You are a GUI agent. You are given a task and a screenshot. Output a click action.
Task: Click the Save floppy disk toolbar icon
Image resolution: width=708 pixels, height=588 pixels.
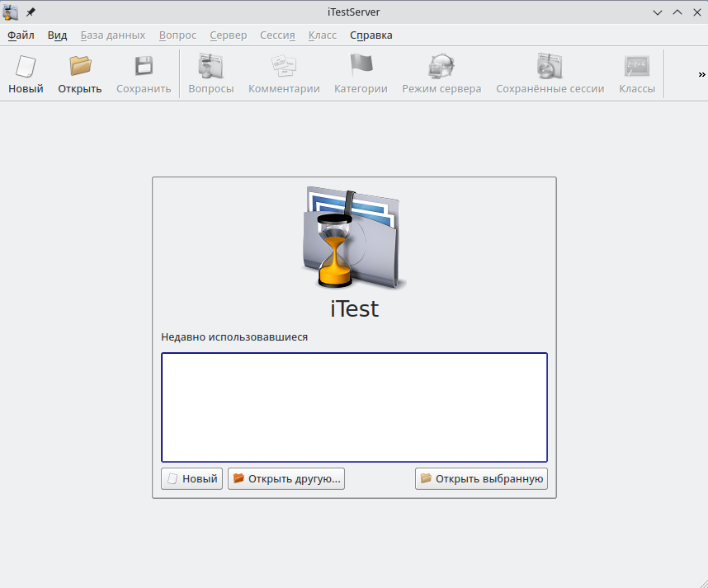[144, 67]
